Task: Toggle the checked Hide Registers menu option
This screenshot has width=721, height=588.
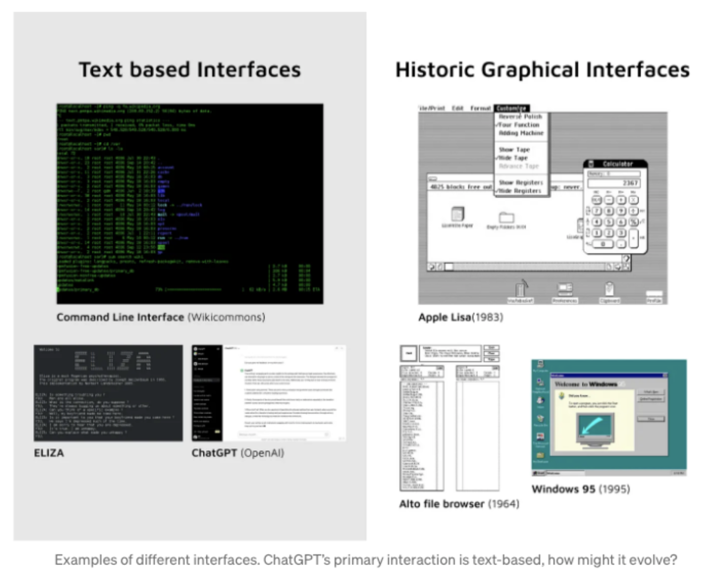Action: pos(520,191)
